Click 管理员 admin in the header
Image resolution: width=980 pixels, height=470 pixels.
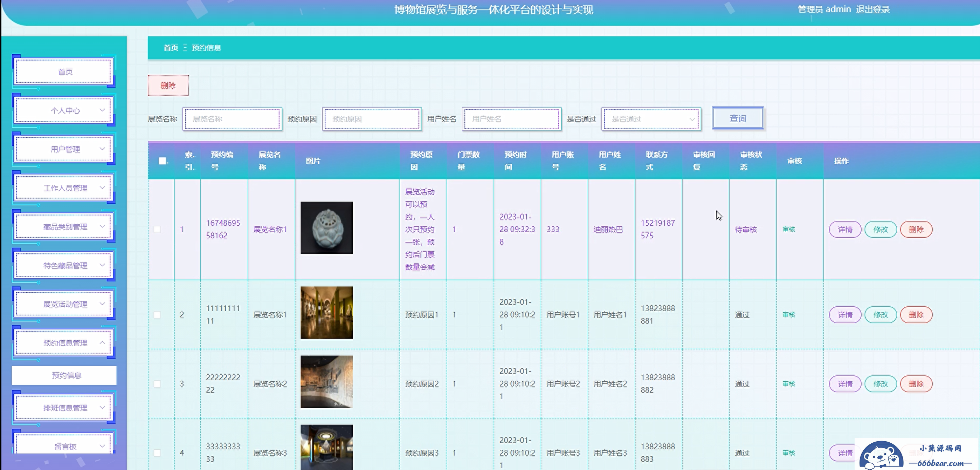(x=824, y=9)
